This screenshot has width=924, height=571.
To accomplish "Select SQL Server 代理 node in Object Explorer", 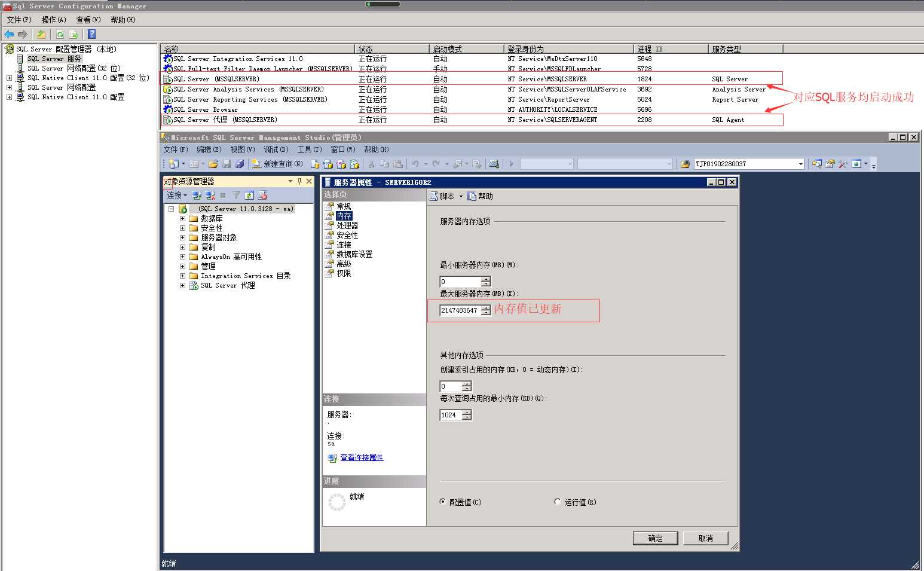I will pos(228,286).
